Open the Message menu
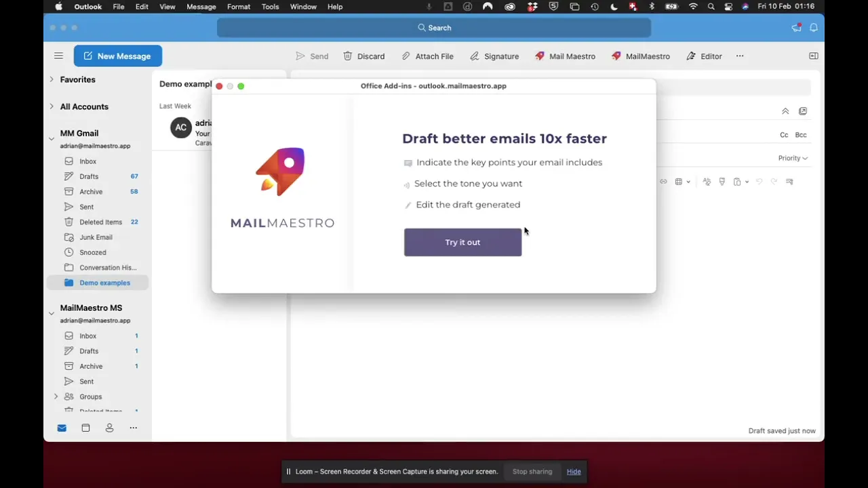This screenshot has width=868, height=488. [x=201, y=7]
